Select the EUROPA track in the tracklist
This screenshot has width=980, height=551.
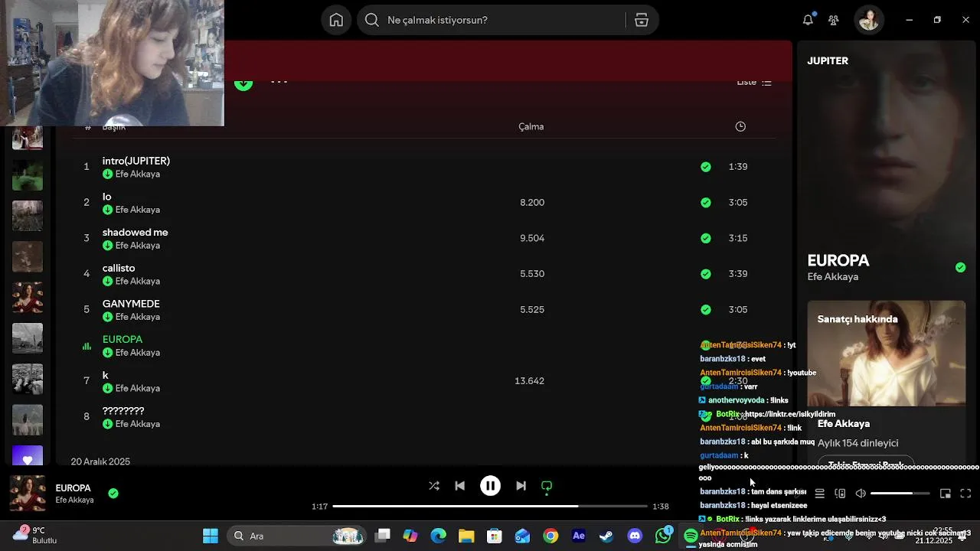tap(122, 339)
